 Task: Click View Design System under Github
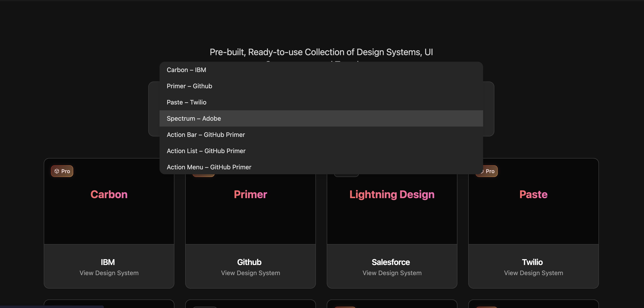[x=250, y=273]
